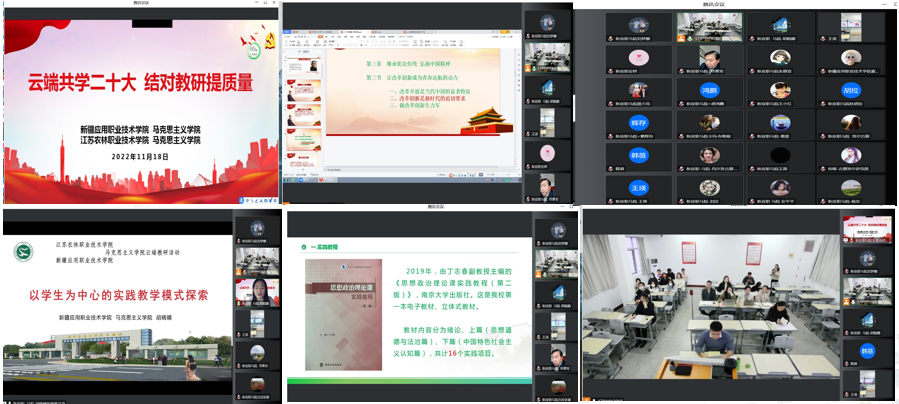This screenshot has height=404, width=899.
Task: Click the party emblem icon on title slide
Action: (x=270, y=41)
